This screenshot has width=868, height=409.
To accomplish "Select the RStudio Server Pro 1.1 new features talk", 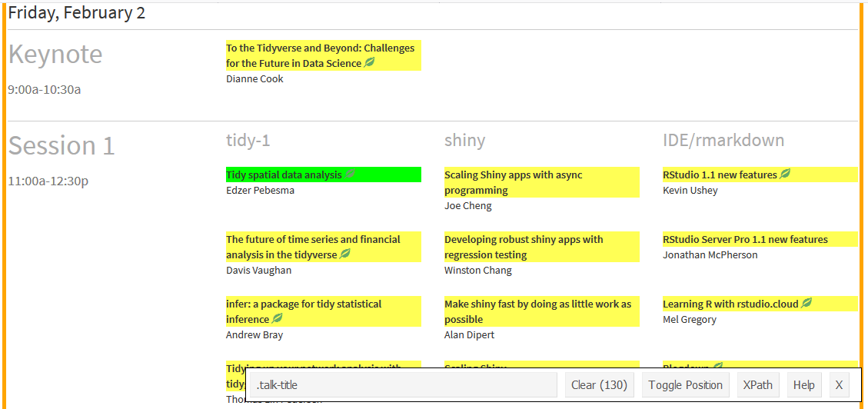I will pos(745,239).
